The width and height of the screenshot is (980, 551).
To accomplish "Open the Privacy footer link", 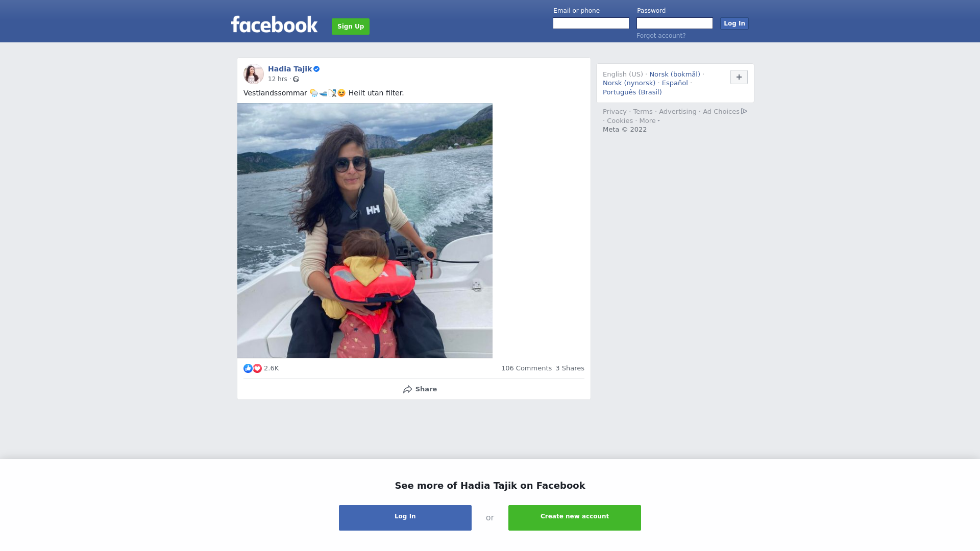I will tap(615, 112).
